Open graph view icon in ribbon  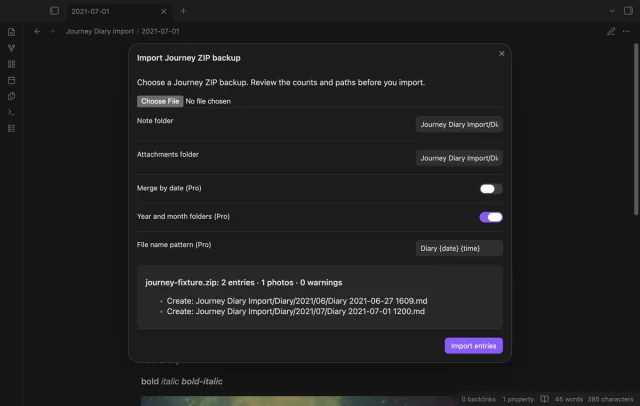11,48
